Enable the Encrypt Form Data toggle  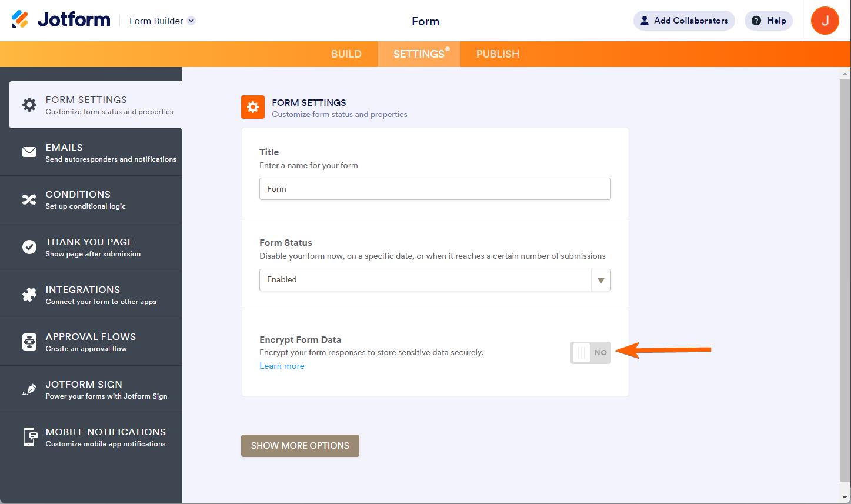tap(590, 353)
